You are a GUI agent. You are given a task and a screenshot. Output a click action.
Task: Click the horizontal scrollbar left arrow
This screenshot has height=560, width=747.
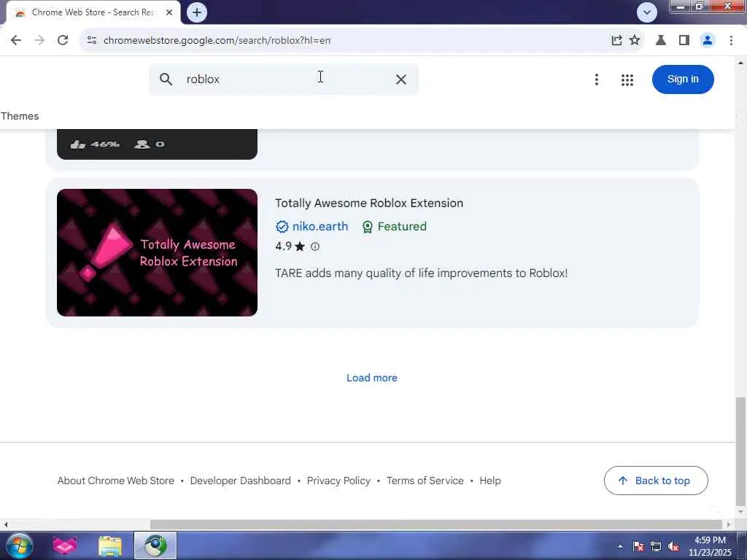tap(5, 524)
